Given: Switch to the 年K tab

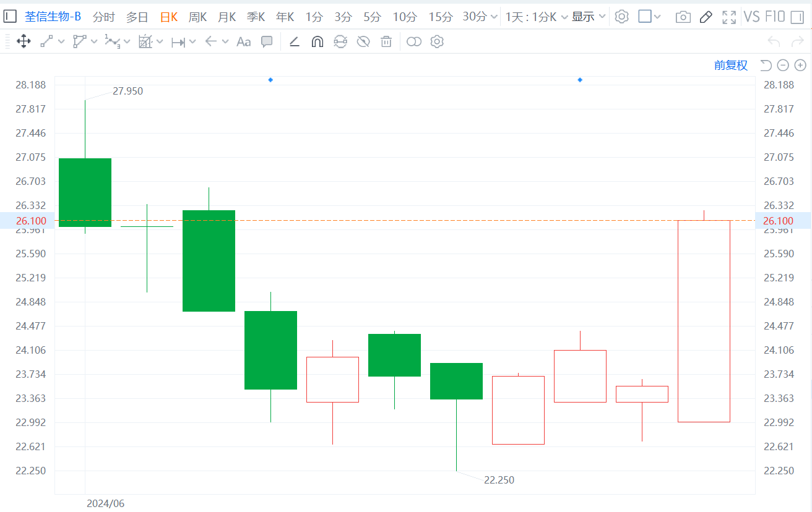Looking at the screenshot, I should [x=285, y=17].
